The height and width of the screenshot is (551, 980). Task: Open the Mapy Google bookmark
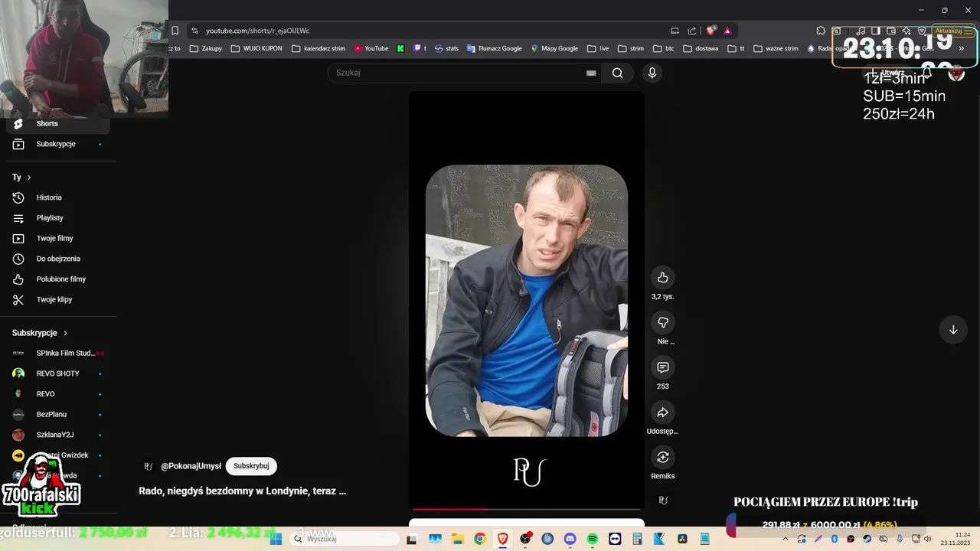pos(554,48)
